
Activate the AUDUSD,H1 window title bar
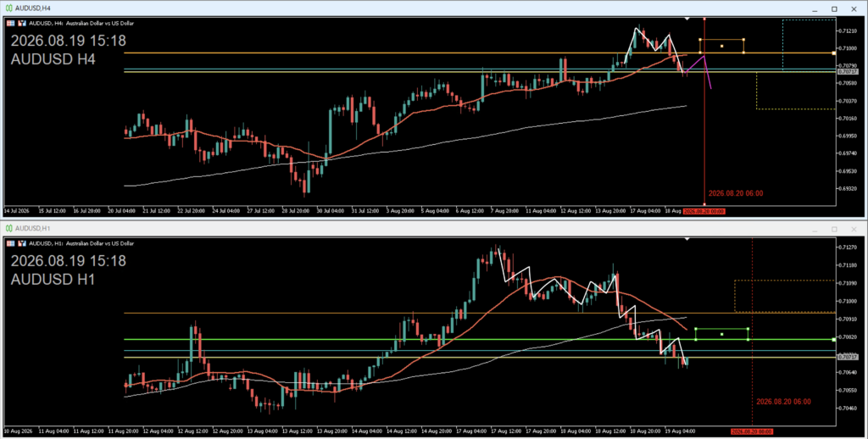click(434, 228)
